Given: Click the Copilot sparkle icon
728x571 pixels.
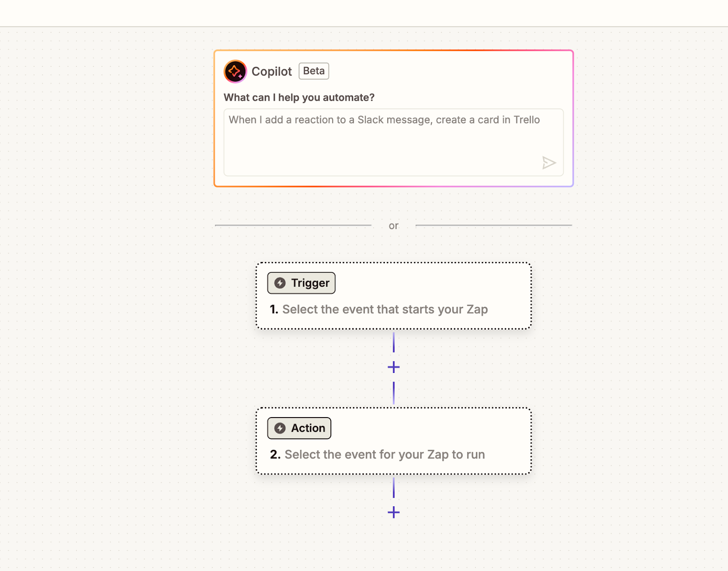Looking at the screenshot, I should [x=234, y=71].
